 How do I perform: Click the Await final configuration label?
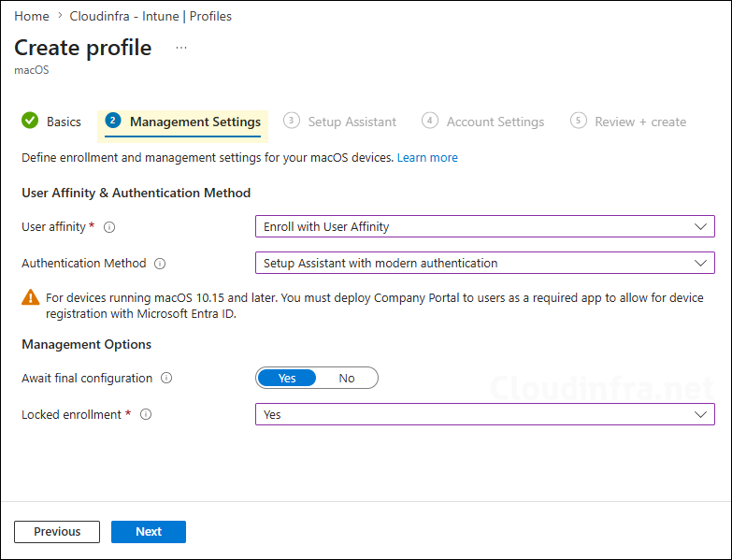pos(87,378)
